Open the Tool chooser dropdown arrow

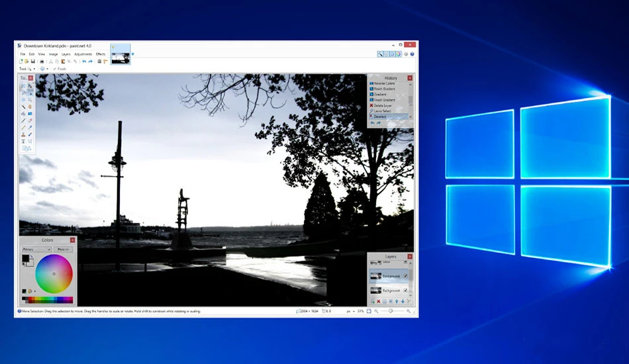point(34,69)
